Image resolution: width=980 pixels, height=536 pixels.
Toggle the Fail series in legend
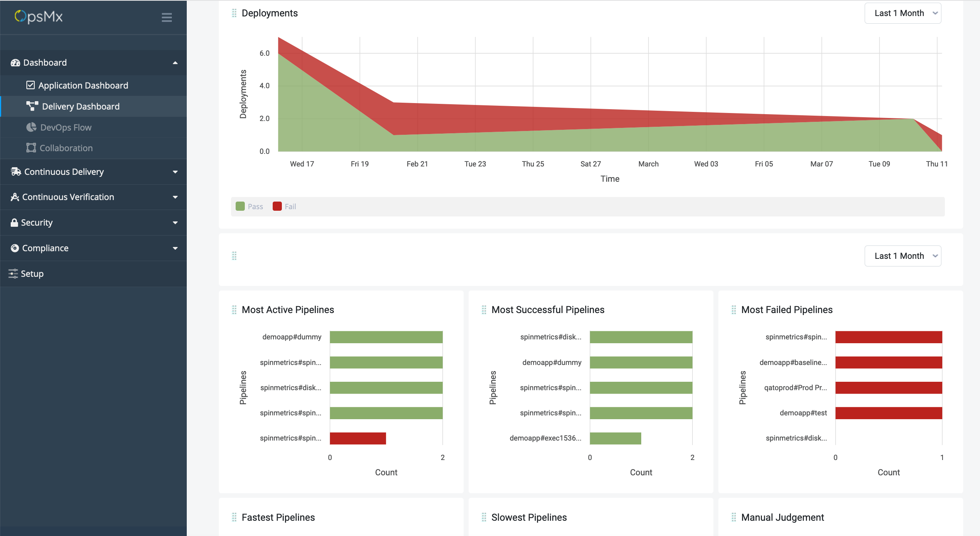[x=285, y=207]
